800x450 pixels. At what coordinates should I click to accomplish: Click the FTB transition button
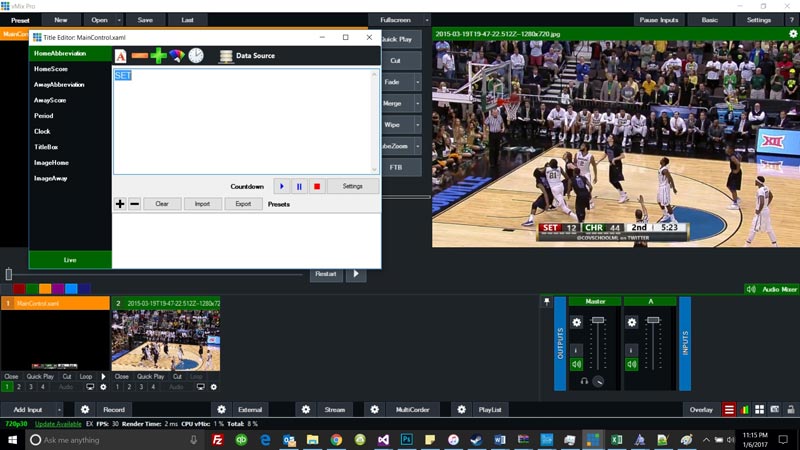(x=396, y=167)
